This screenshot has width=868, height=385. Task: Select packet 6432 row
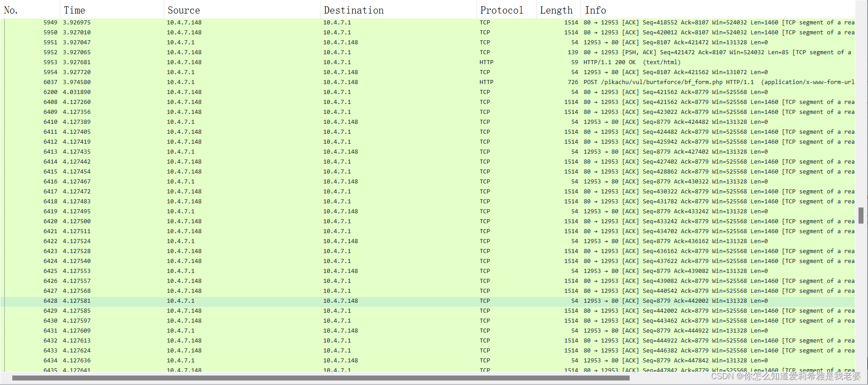(x=427, y=341)
